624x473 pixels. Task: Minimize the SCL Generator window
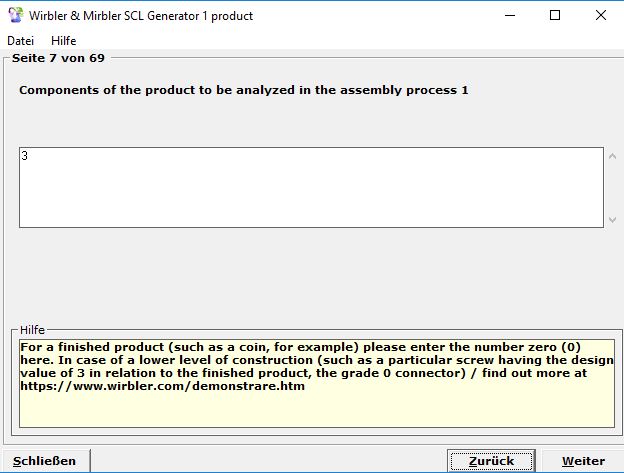point(510,15)
